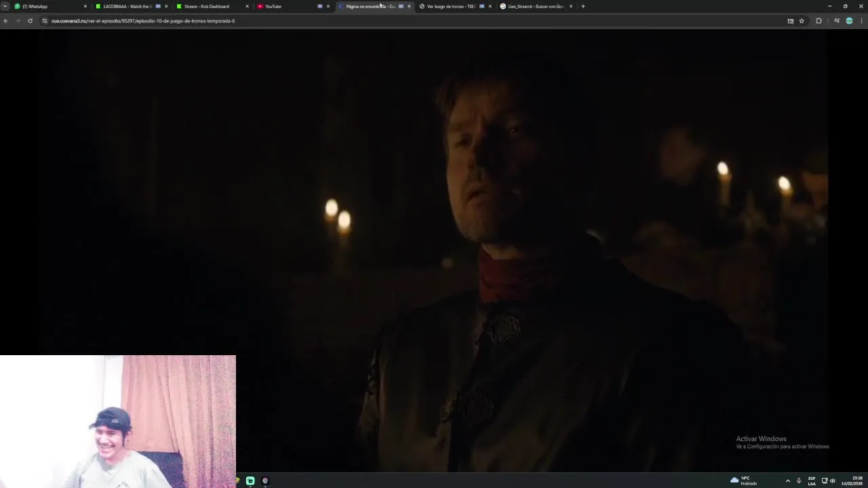868x488 pixels.
Task: Bookmark this page with the star icon
Action: point(802,21)
